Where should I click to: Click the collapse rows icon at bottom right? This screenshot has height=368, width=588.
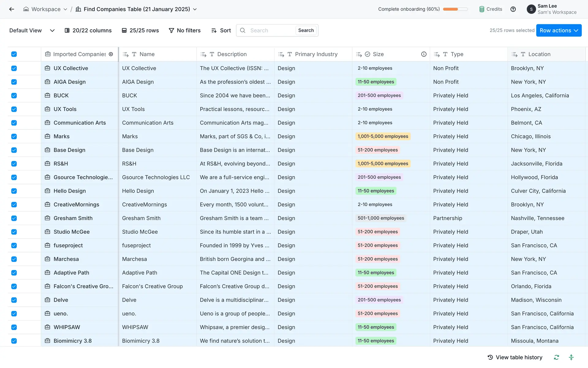pyautogui.click(x=571, y=357)
